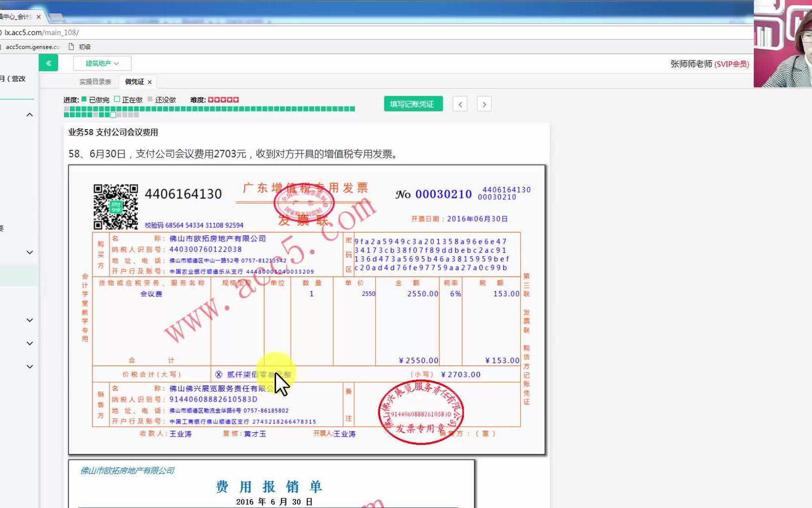Click the sidebar item 月(营改
Screen dimensions: 812x508
tap(13, 79)
